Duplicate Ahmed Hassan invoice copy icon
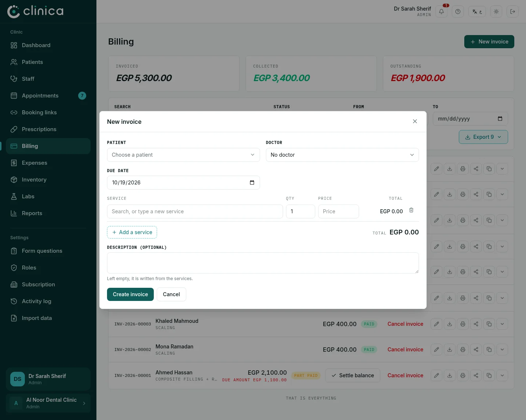526x420 pixels. pos(489,375)
